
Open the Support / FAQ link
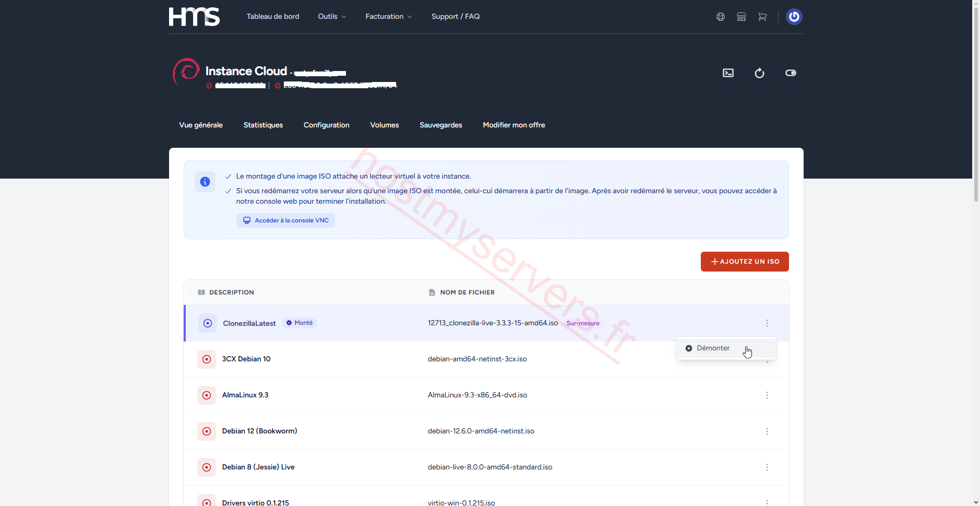456,17
